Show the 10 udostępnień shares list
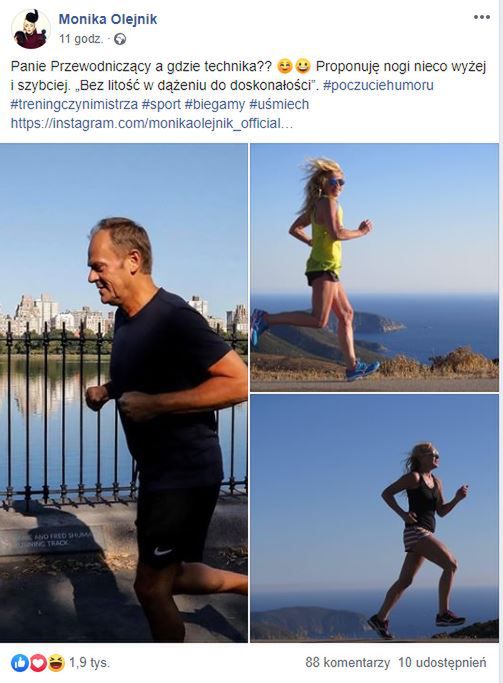The image size is (503, 683). (x=442, y=663)
